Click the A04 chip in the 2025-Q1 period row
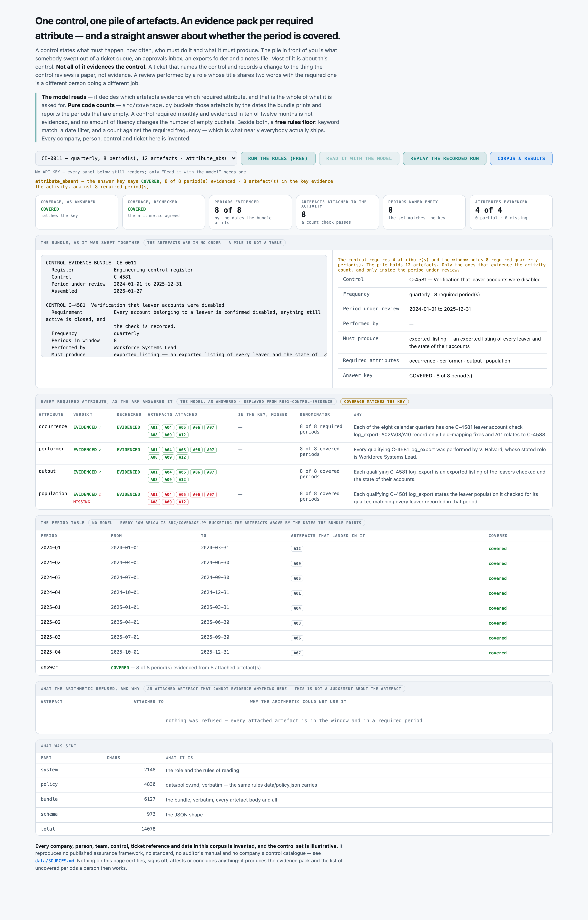Image resolution: width=588 pixels, height=920 pixels. coord(297,608)
